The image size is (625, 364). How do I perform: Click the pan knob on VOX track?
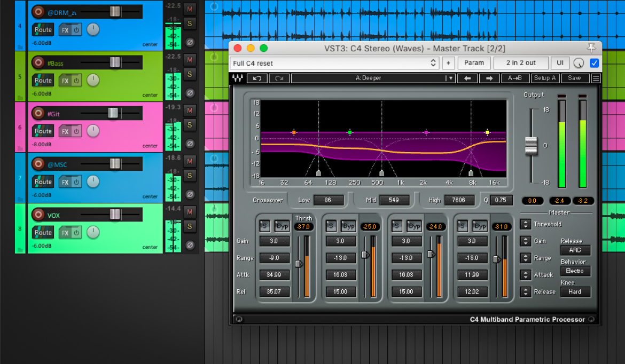(x=93, y=232)
